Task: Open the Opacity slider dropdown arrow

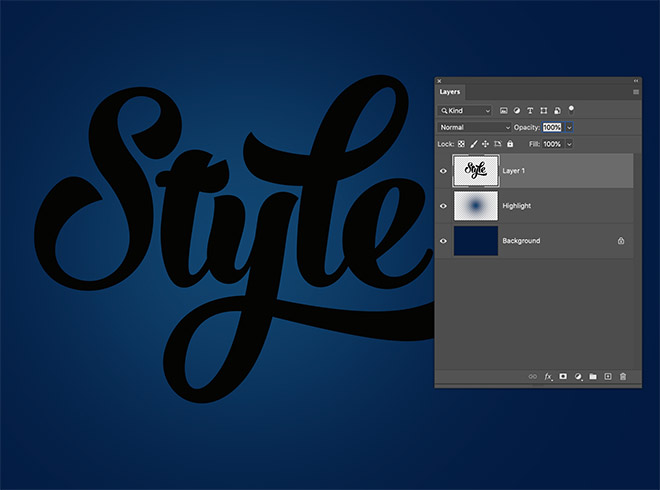Action: (x=569, y=127)
